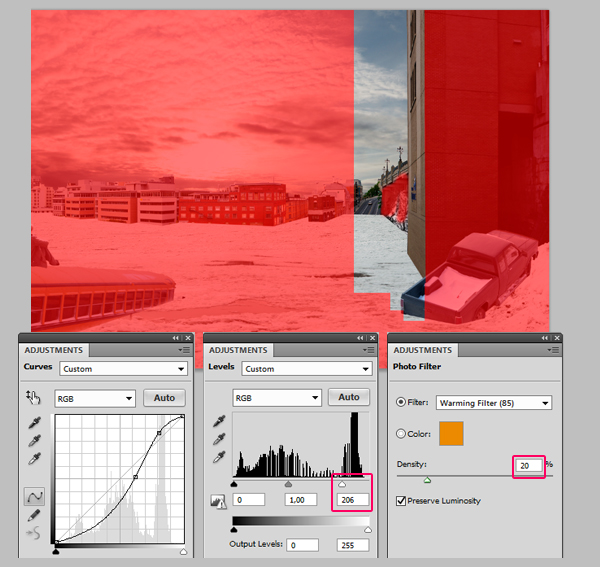Click the orange Photo Filter color swatch

[x=451, y=433]
